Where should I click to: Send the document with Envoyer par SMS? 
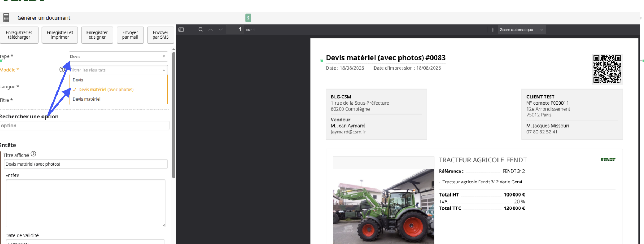pyautogui.click(x=160, y=35)
